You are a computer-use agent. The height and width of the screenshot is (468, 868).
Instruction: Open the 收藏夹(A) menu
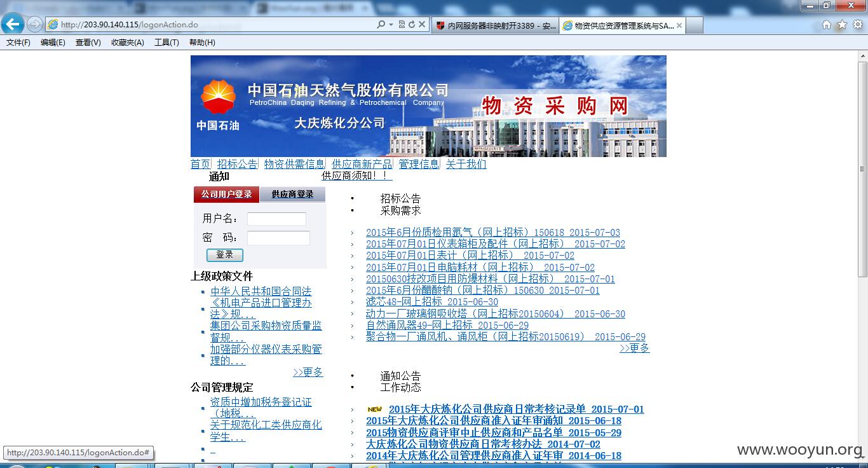point(127,43)
